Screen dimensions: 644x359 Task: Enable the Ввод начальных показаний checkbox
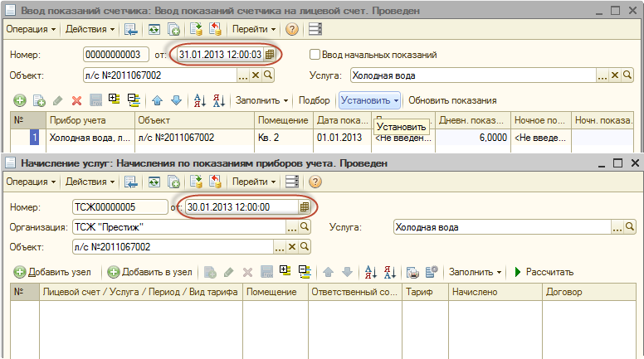pyautogui.click(x=315, y=55)
